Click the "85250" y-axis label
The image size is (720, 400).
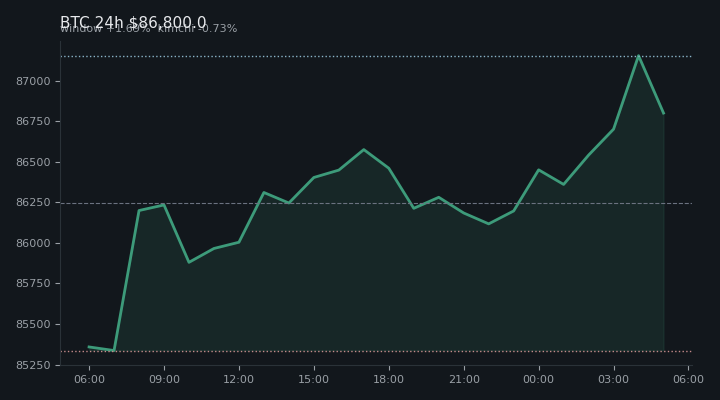tap(33, 365)
